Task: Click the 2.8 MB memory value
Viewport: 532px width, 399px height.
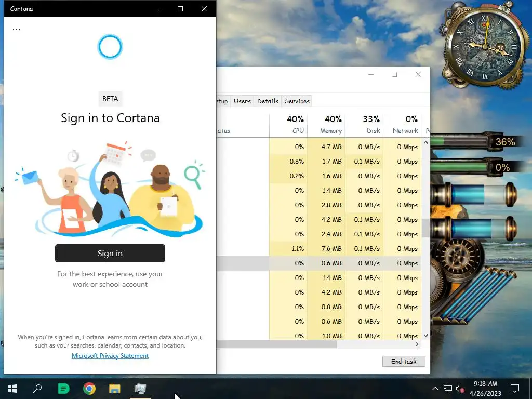Action: point(331,205)
